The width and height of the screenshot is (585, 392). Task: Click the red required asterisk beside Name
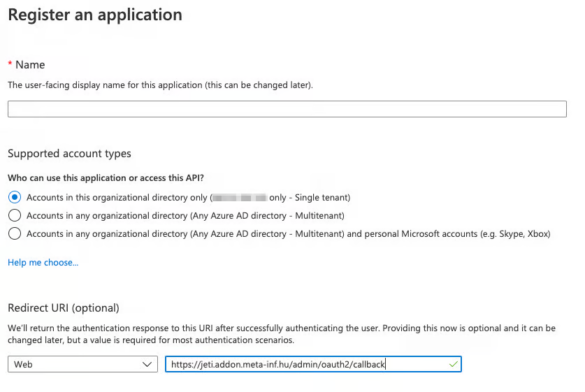(10, 64)
